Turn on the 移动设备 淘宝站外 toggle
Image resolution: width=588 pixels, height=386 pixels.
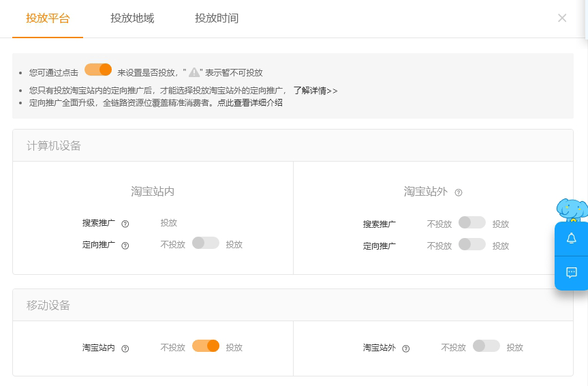(486, 346)
